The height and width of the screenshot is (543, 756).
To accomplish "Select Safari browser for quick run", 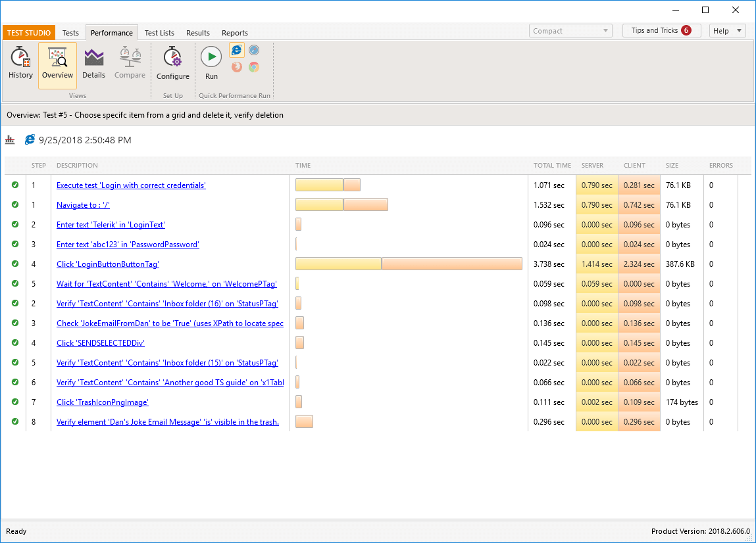I will point(253,51).
